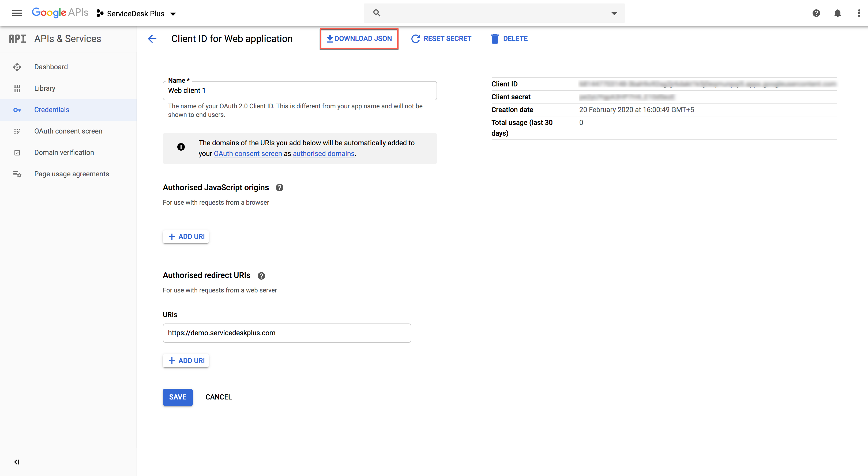
Task: Click the help icon in the top bar
Action: tap(816, 13)
